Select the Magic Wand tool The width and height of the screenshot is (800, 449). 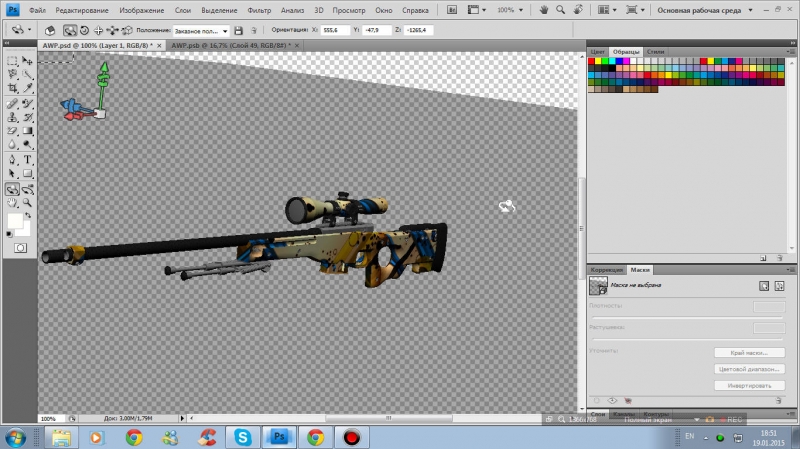[x=28, y=74]
